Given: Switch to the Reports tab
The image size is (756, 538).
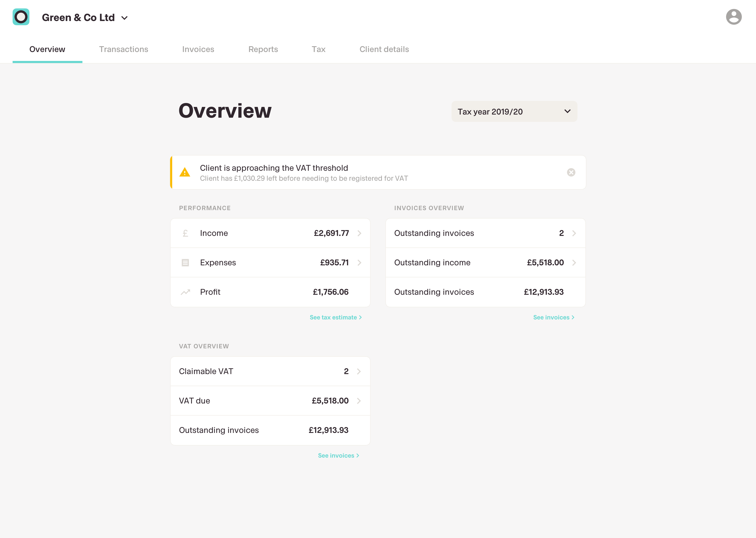Looking at the screenshot, I should coord(263,49).
